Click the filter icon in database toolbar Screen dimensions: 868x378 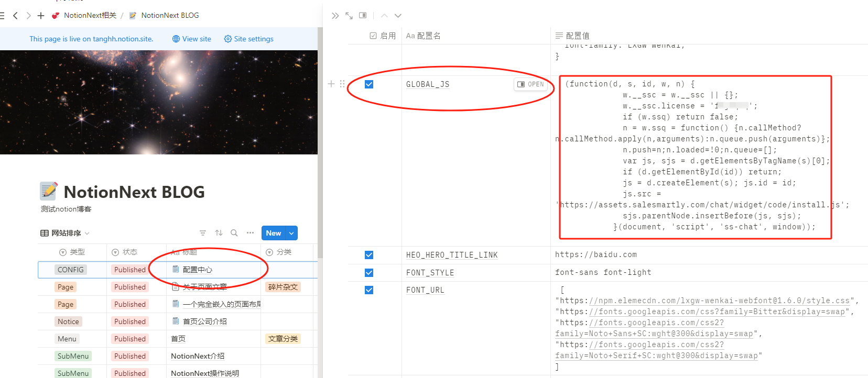tap(203, 233)
